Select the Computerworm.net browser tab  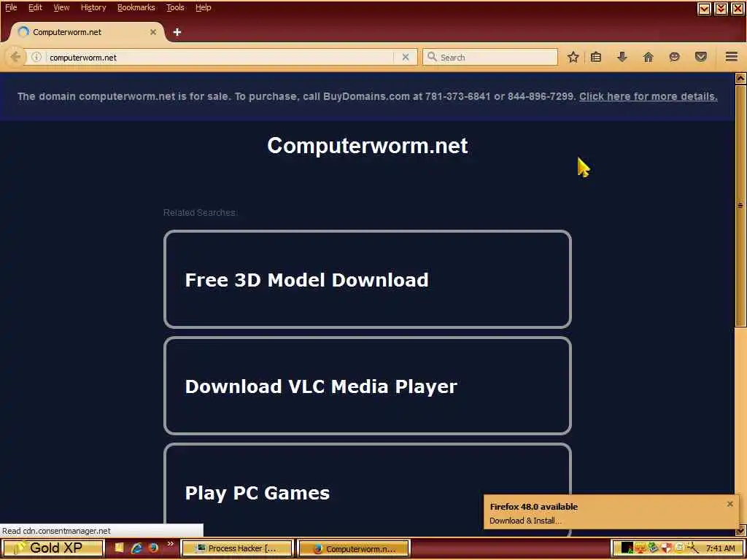(x=88, y=32)
